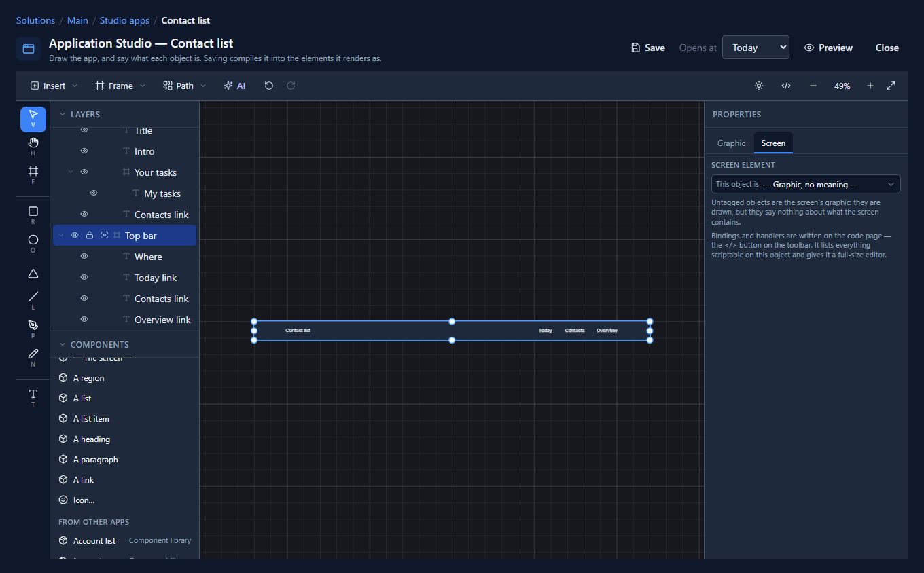Select the Rectangle shape tool
This screenshot has width=924, height=573.
click(x=33, y=215)
